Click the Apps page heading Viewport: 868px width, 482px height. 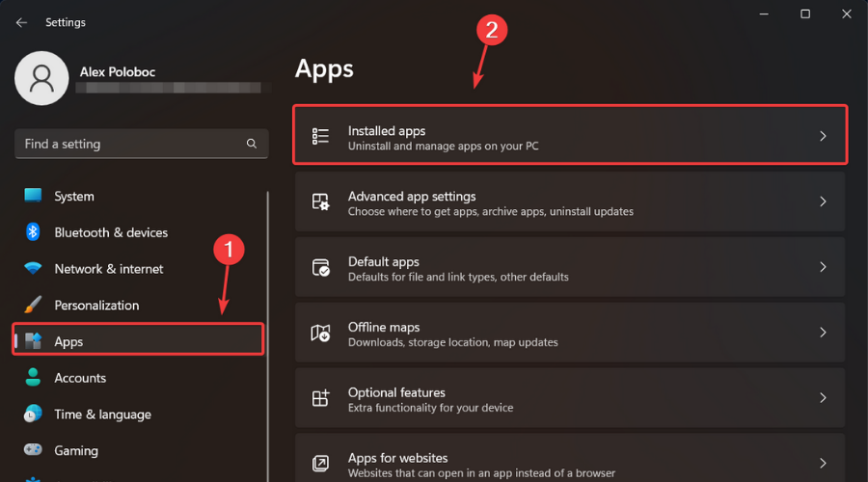tap(324, 69)
